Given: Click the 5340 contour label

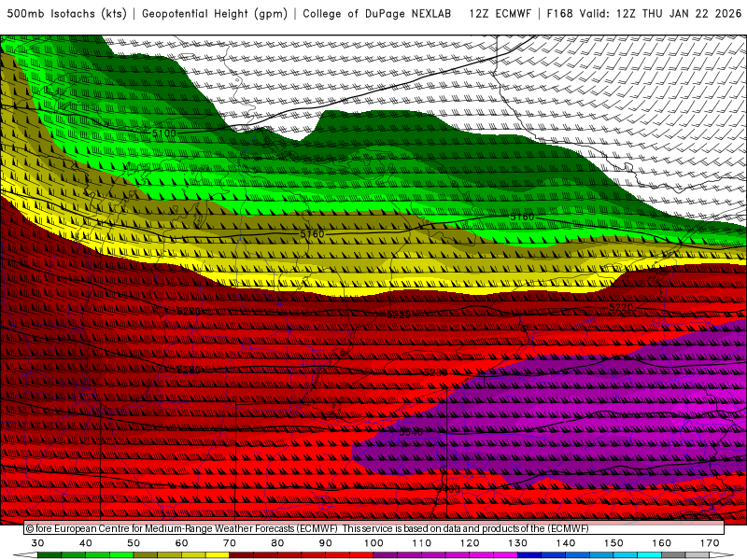Looking at the screenshot, I should point(411,432).
